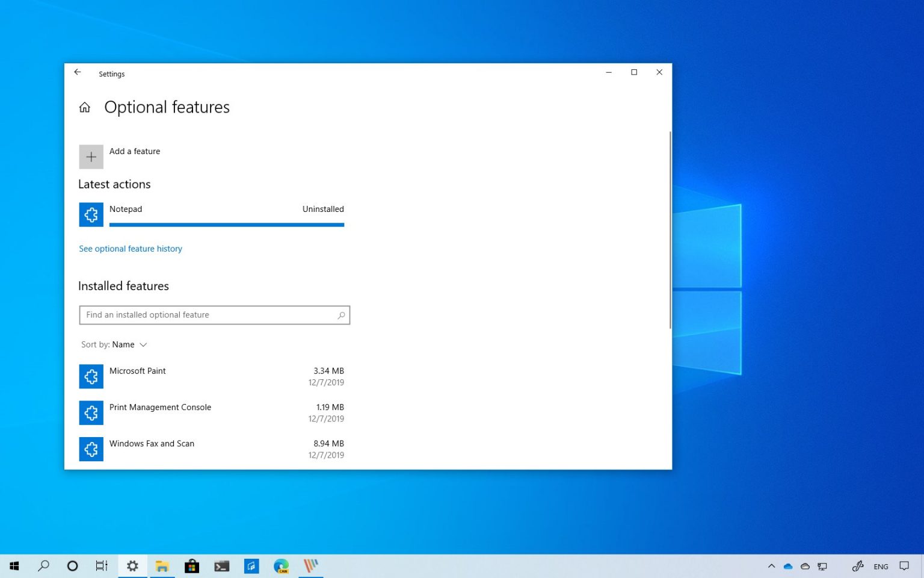The image size is (924, 578).
Task: Click the Notepad uninstall progress bar
Action: click(x=227, y=225)
